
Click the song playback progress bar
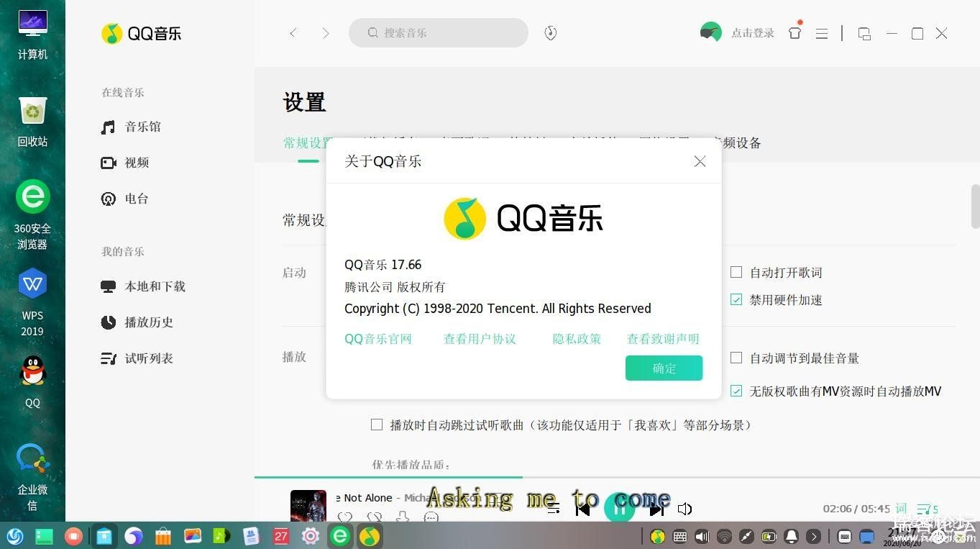617,477
